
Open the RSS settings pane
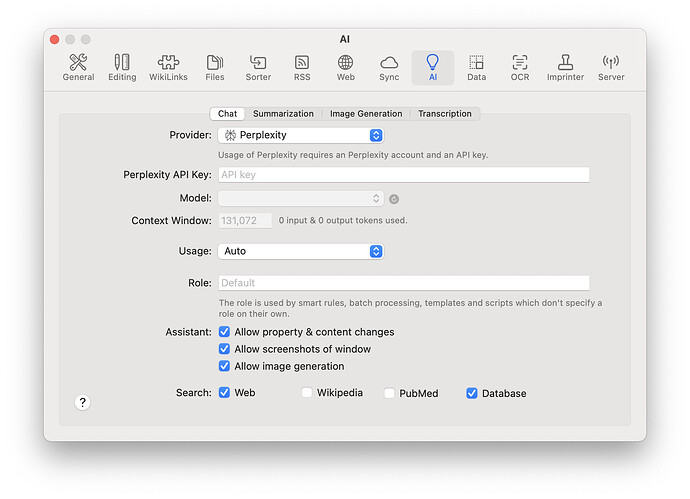click(302, 68)
